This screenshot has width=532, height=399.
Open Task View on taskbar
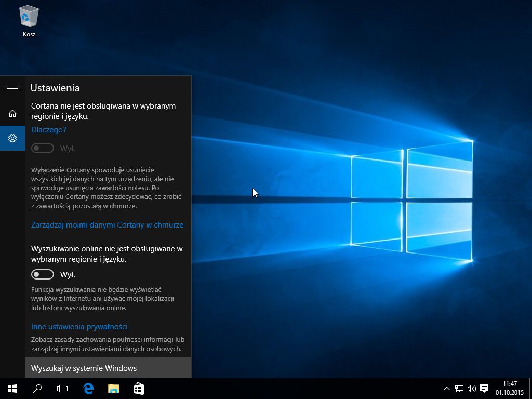coord(62,389)
